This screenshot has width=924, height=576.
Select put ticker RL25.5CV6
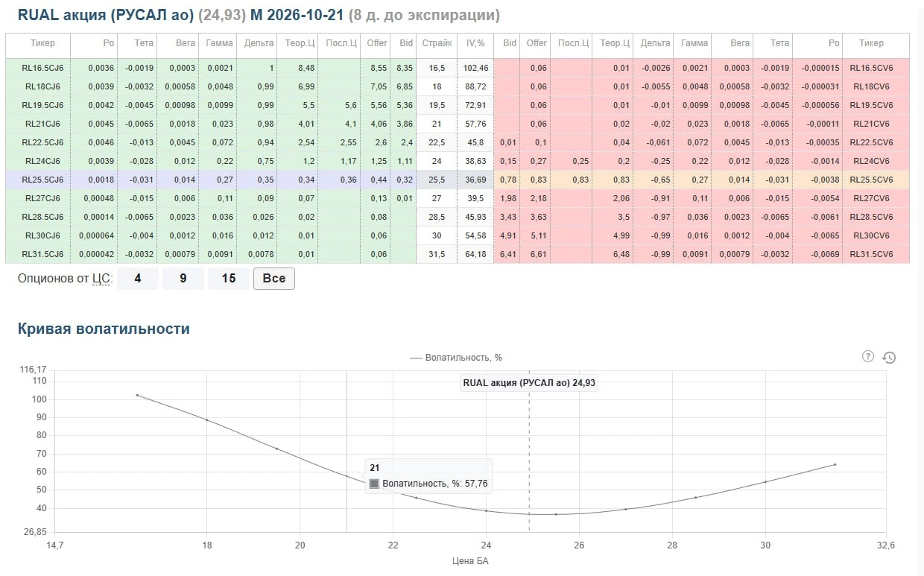(x=871, y=180)
